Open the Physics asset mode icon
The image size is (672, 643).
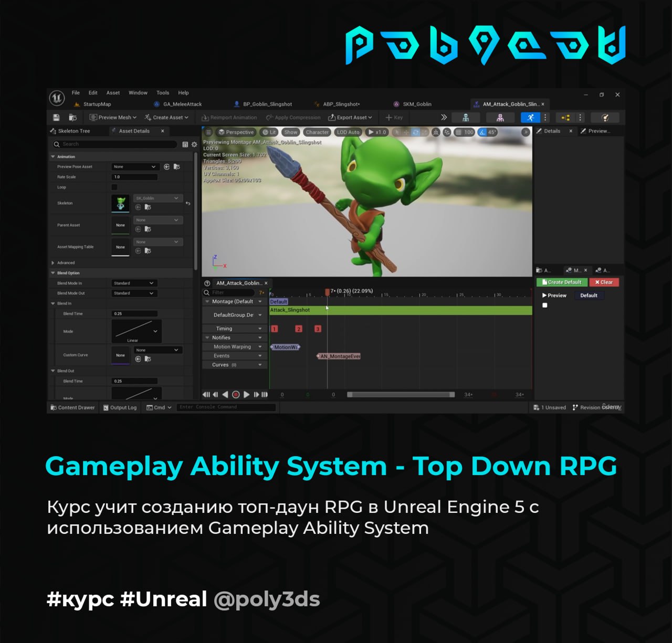tap(605, 118)
